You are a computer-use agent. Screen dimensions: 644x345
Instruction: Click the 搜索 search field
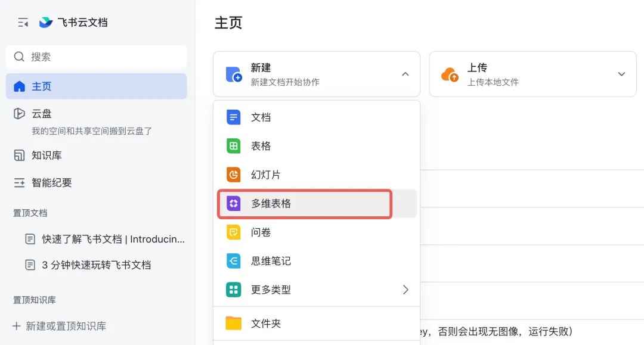[95, 57]
